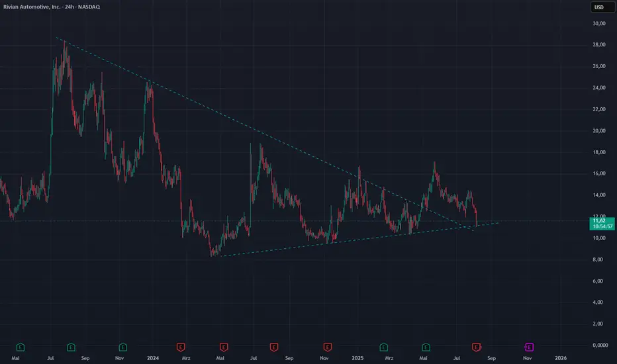Open the green earnings marker just before Mrz 2025
This screenshot has width=617, height=364.
click(384, 347)
